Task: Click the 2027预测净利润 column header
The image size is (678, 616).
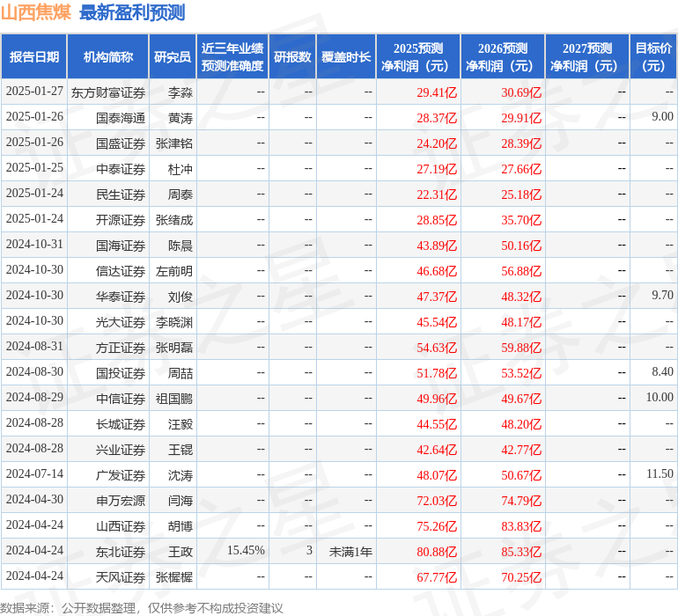Action: (587, 56)
